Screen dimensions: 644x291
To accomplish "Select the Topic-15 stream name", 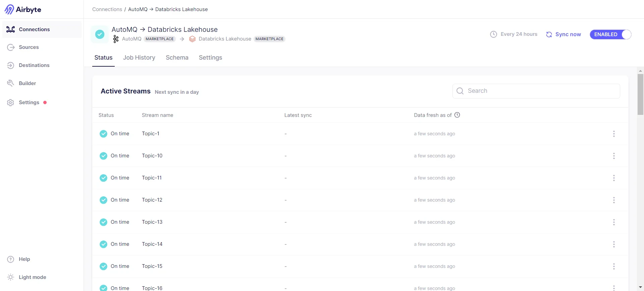I will coord(152,266).
